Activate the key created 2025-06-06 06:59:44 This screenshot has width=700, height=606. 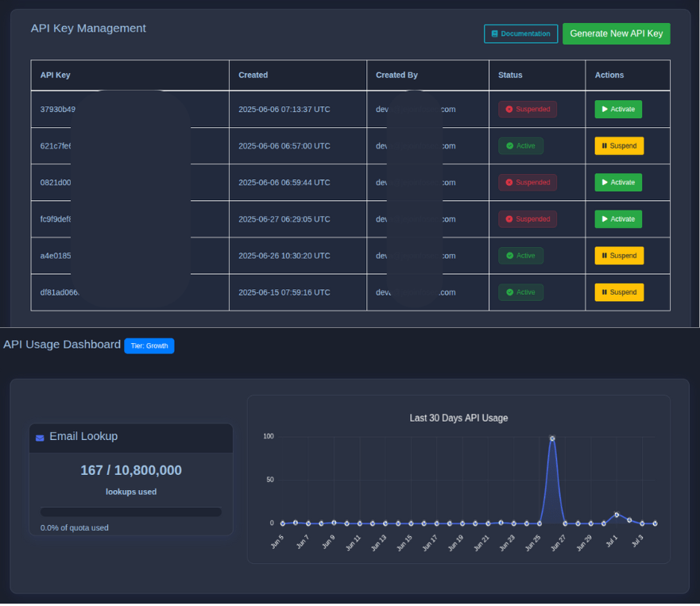coord(617,183)
